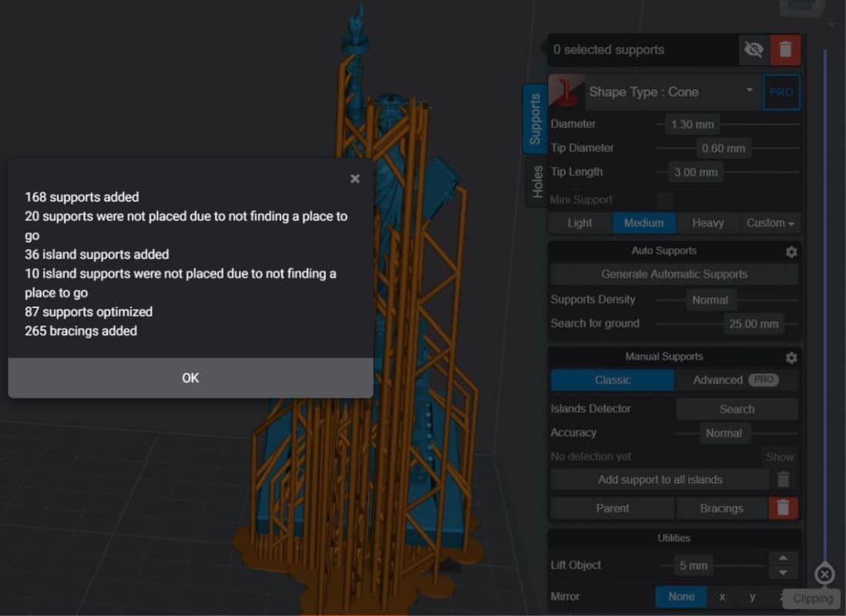Select the Light support preset
The width and height of the screenshot is (846, 616).
[580, 223]
